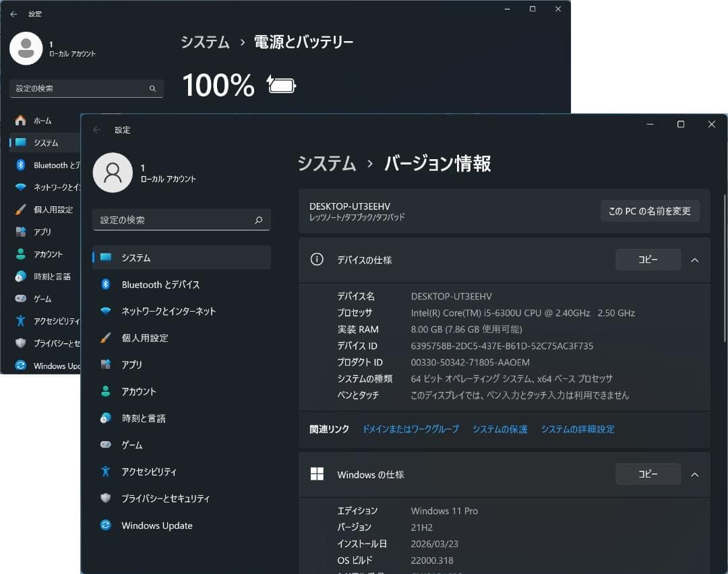Click システム in the breadcrumb at the top

pos(327,164)
